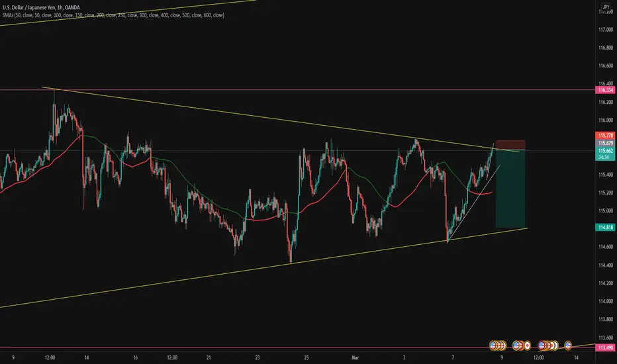The width and height of the screenshot is (617, 364).
Task: Click the 23 date label on time axis
Action: (258, 357)
